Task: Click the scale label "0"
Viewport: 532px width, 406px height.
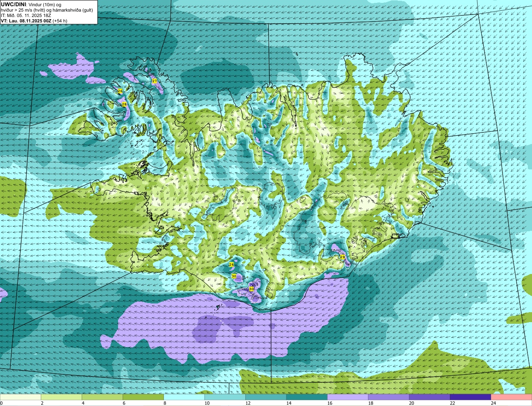Action: click(x=2, y=403)
